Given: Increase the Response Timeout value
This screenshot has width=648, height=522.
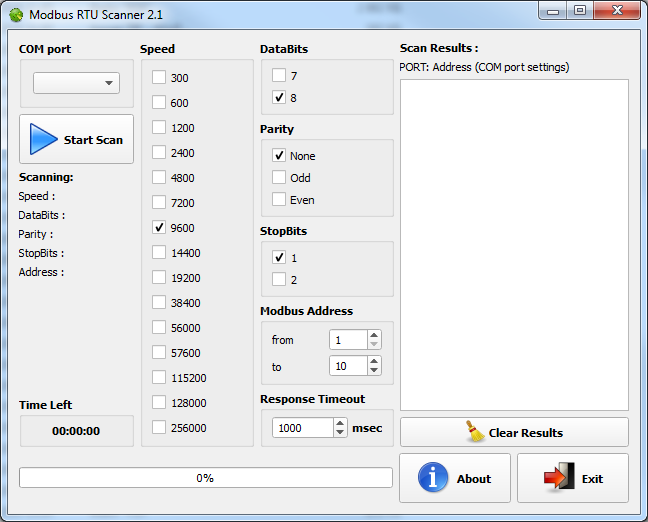Looking at the screenshot, I should 340,423.
